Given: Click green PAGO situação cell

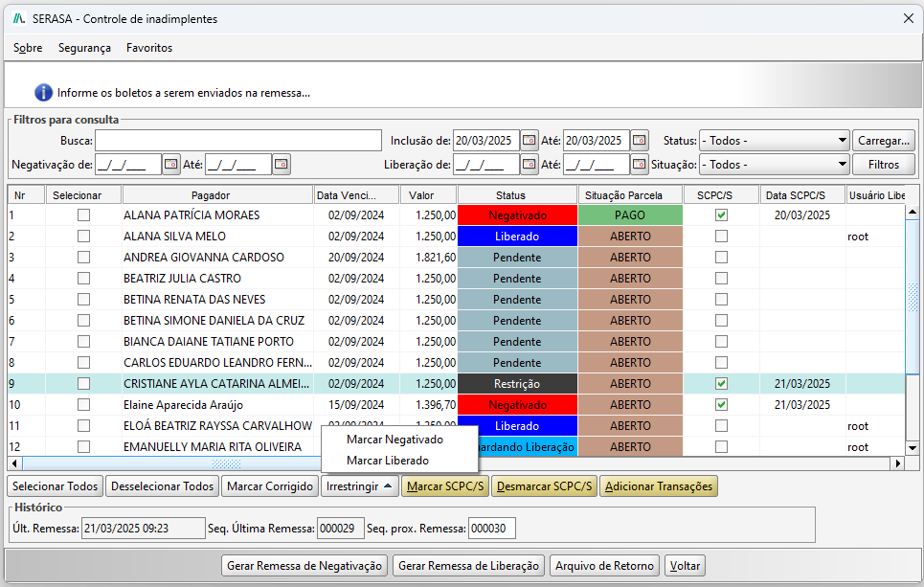Looking at the screenshot, I should click(630, 215).
